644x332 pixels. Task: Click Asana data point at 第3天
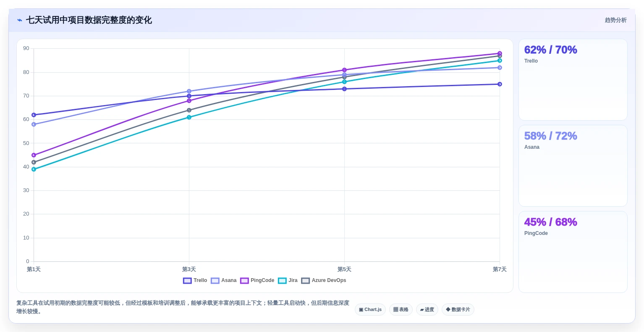pos(189,91)
